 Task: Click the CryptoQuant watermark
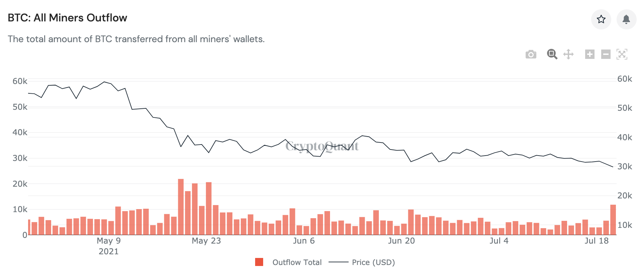(x=322, y=146)
